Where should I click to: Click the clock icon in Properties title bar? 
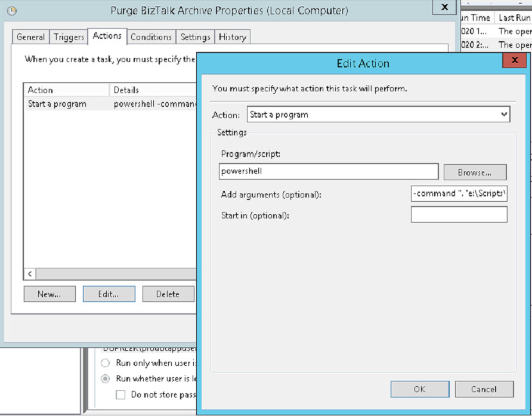click(x=11, y=11)
